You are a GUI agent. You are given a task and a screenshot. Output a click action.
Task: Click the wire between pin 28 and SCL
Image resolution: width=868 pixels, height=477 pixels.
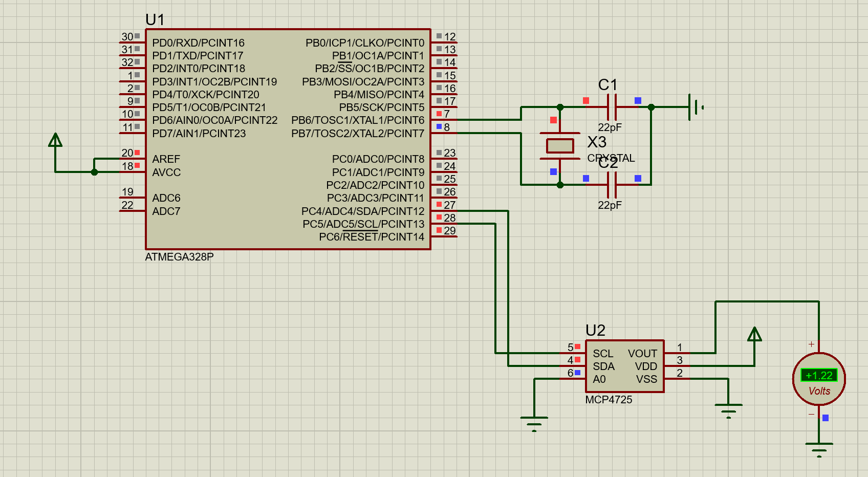click(x=495, y=287)
